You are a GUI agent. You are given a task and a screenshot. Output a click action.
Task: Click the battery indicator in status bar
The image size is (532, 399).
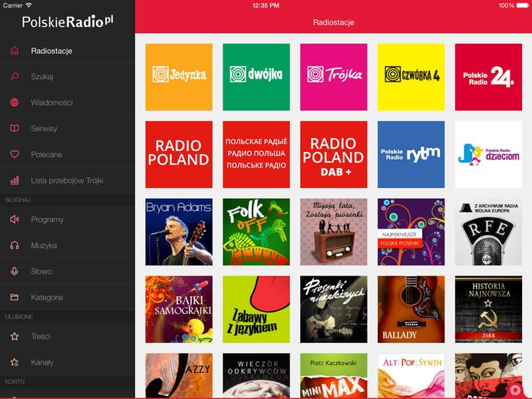(x=523, y=5)
